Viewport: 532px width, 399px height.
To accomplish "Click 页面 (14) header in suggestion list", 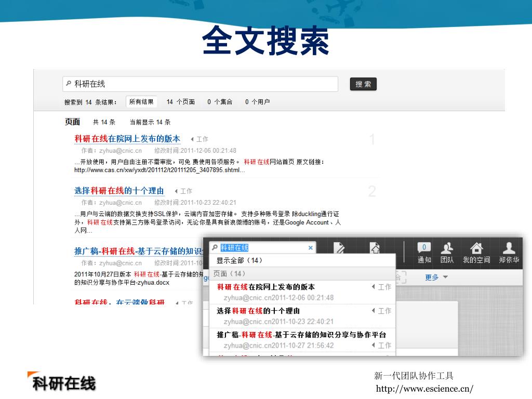I will tap(303, 273).
